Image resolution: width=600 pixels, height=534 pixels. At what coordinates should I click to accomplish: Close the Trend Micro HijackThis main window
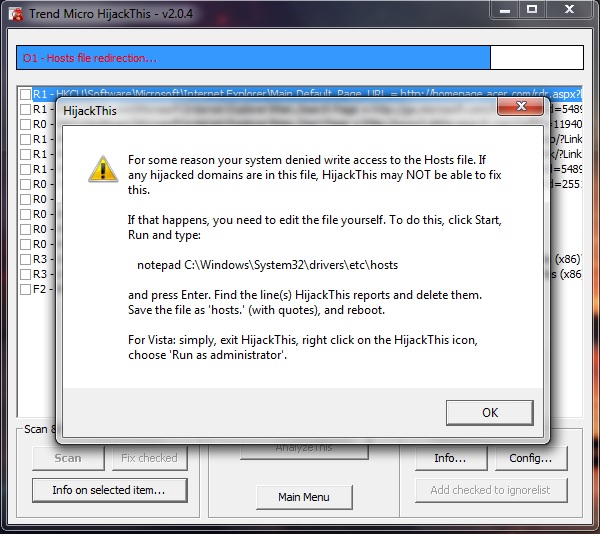(x=569, y=10)
